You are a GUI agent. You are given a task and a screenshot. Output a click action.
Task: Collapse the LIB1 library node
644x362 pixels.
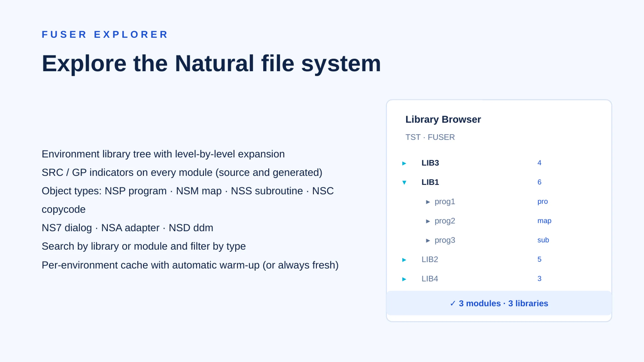pyautogui.click(x=404, y=183)
